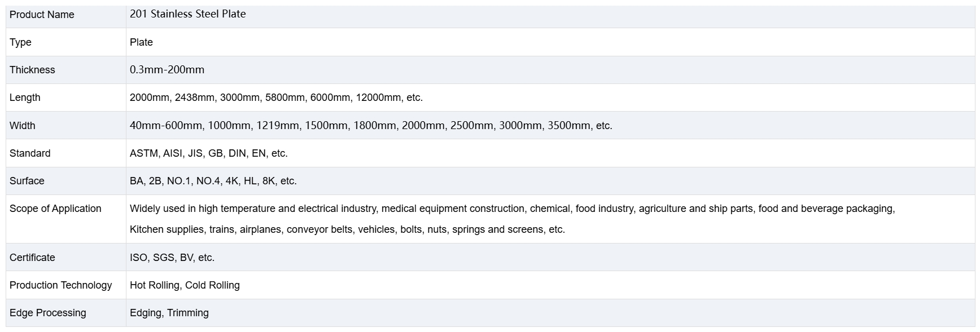Click the Type row label

(x=21, y=42)
